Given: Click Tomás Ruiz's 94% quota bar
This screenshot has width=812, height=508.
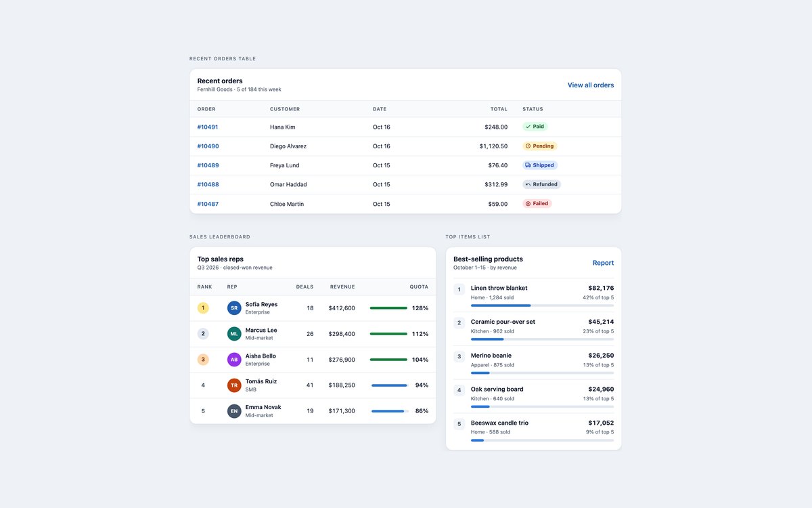Looking at the screenshot, I should click(x=390, y=385).
